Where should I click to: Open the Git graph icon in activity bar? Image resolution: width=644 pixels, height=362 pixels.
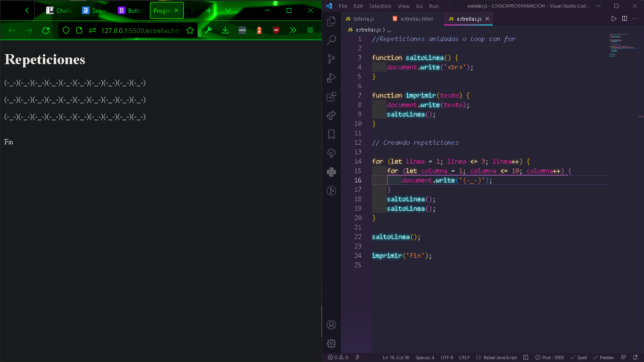pyautogui.click(x=331, y=191)
